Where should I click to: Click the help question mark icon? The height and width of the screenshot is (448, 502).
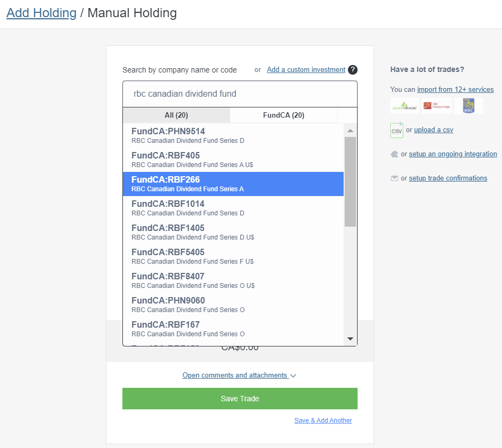(353, 69)
